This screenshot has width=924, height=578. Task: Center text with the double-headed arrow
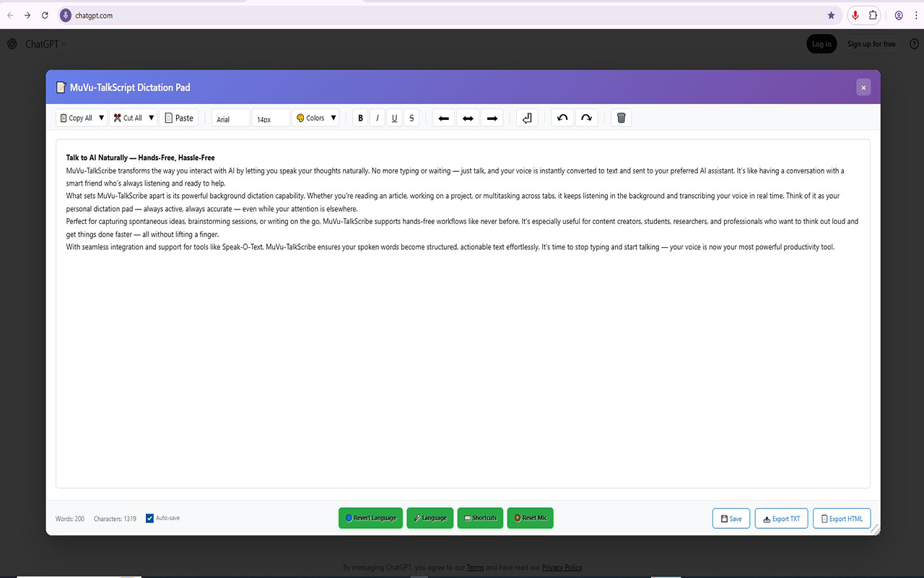tap(468, 118)
